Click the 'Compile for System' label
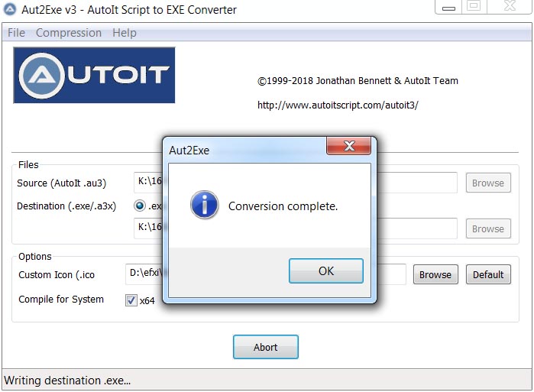Viewport: 534px width, 392px height. click(x=61, y=299)
